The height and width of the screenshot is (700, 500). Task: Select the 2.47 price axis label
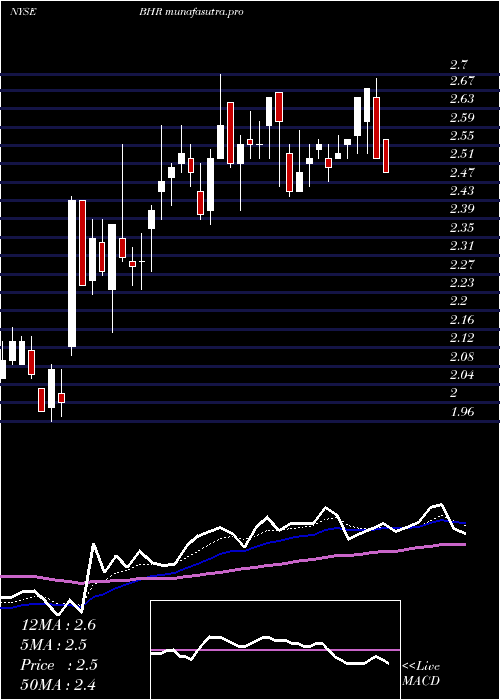[462, 173]
